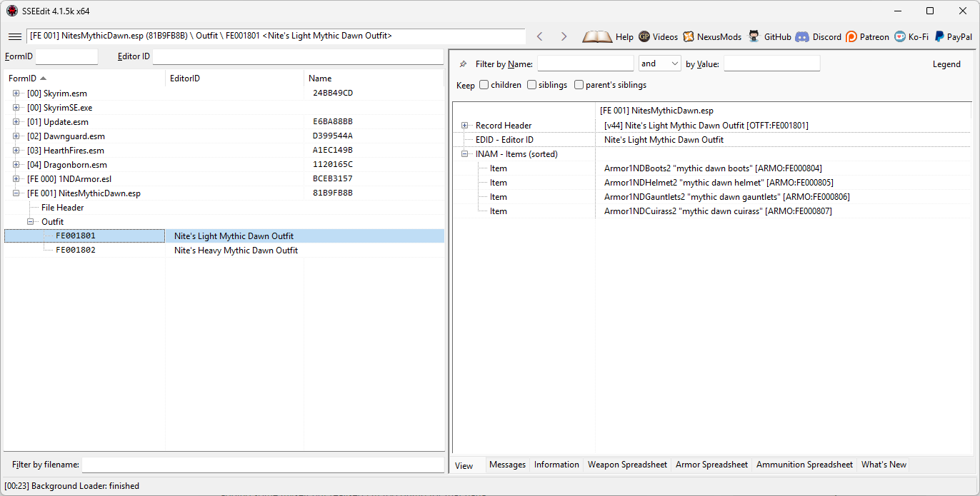The image size is (980, 496).
Task: Expand the [03] HearthFires.esm node
Action: 16,151
